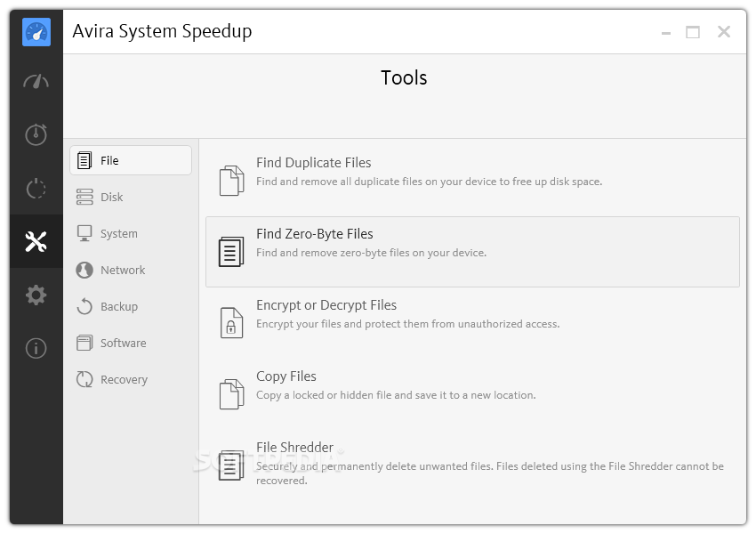The height and width of the screenshot is (534, 756).
Task: Click 'Find and remove zero-byte files' description
Action: coord(371,253)
